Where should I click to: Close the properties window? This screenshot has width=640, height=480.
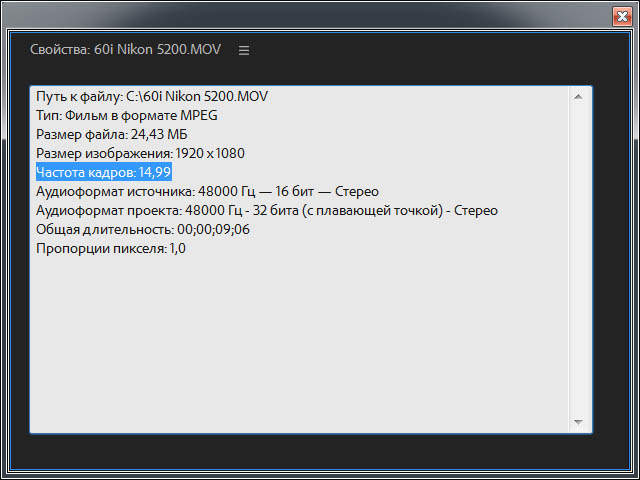(x=622, y=17)
